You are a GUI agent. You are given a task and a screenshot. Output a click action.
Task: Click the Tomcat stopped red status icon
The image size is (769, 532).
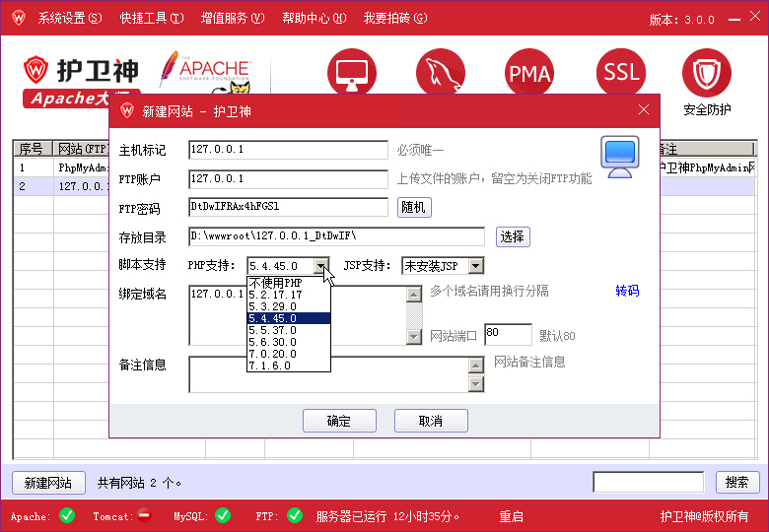[x=144, y=515]
